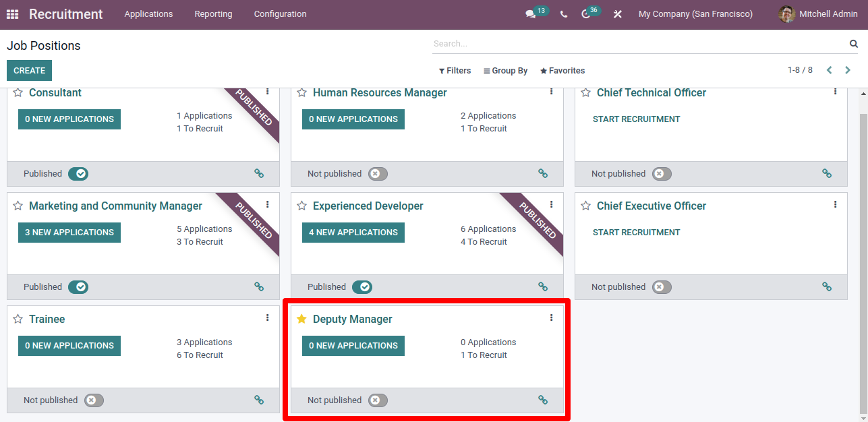Open the Group By dropdown
The width and height of the screenshot is (868, 422).
point(505,71)
